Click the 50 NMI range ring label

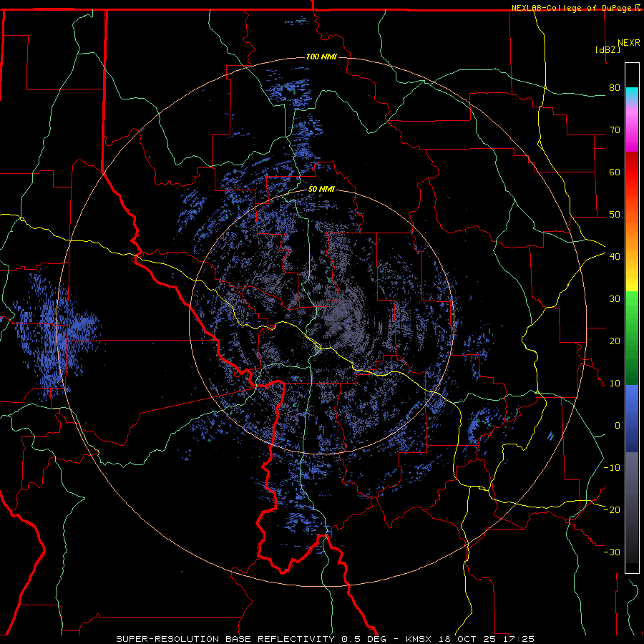tap(321, 190)
